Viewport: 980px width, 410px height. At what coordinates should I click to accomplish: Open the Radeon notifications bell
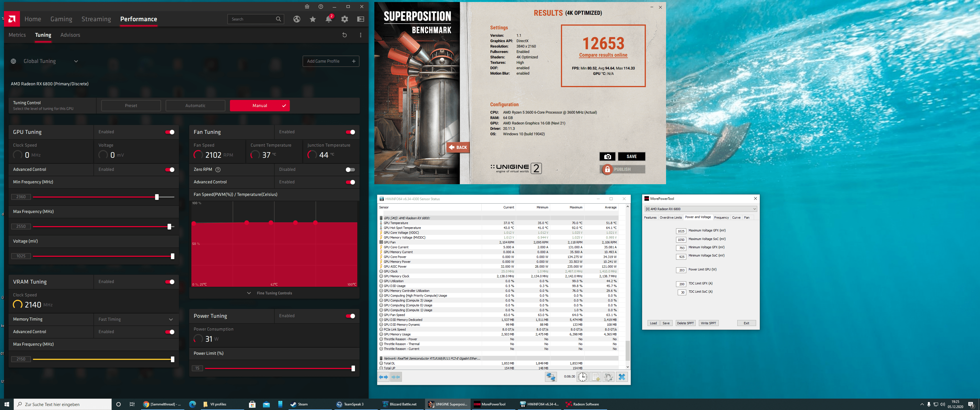329,19
